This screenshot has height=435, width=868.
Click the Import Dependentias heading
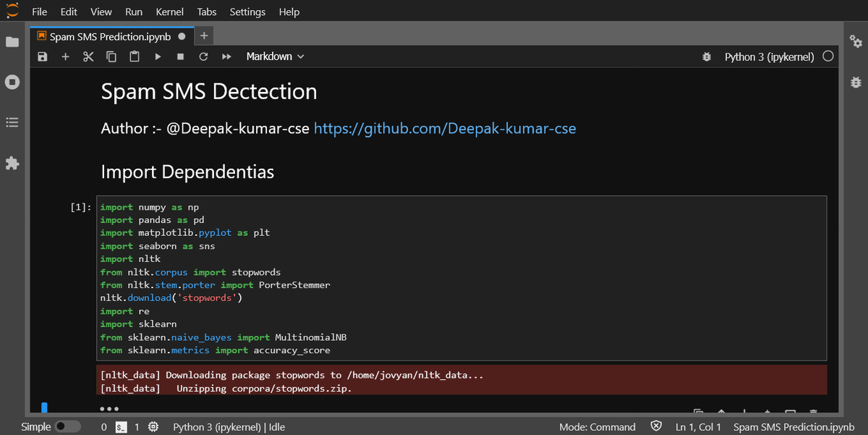[187, 172]
